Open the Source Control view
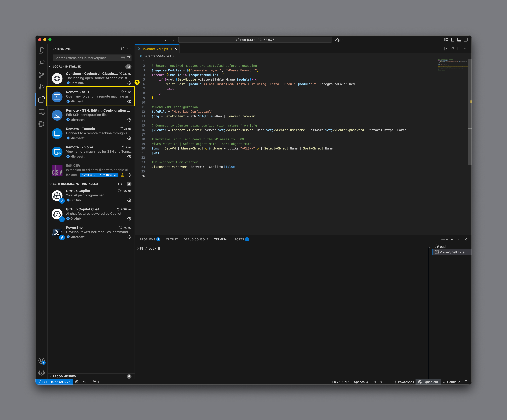 (x=42, y=75)
